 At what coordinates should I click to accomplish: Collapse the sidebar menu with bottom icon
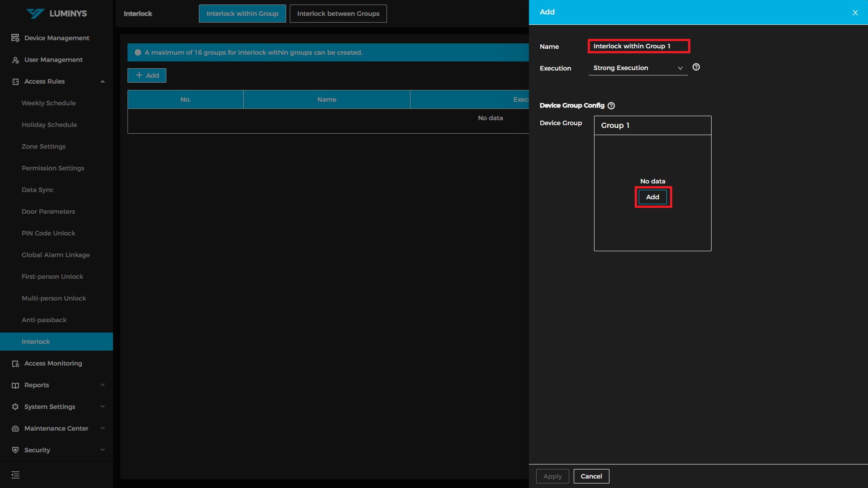15,475
